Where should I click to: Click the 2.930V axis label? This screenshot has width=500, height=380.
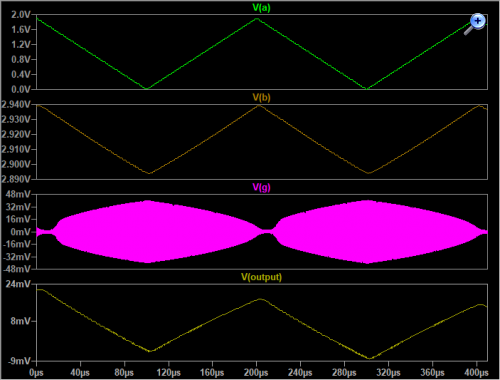coord(16,119)
